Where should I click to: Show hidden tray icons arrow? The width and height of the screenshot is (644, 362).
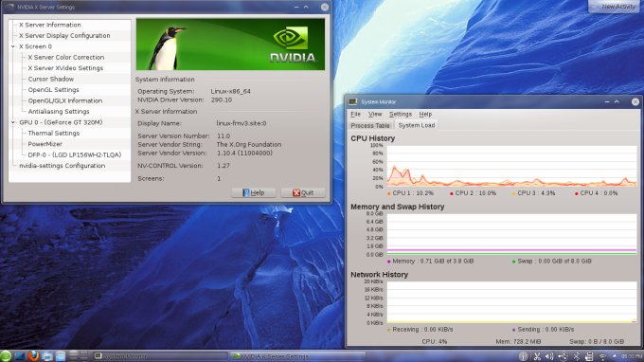pos(615,355)
